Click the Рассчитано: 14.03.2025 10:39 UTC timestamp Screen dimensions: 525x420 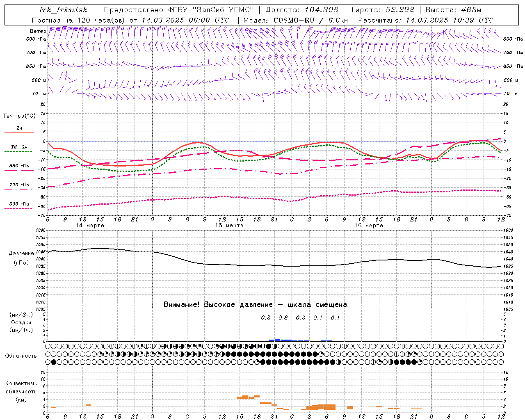coord(426,20)
